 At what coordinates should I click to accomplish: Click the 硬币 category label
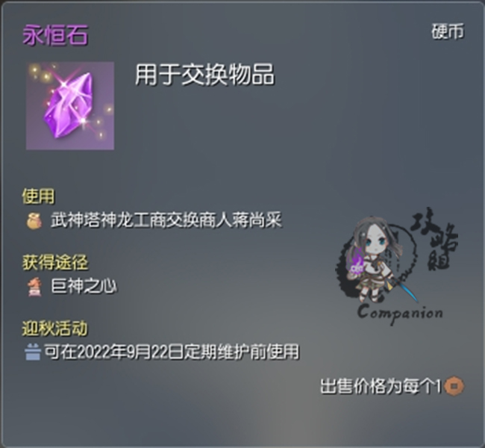(448, 31)
